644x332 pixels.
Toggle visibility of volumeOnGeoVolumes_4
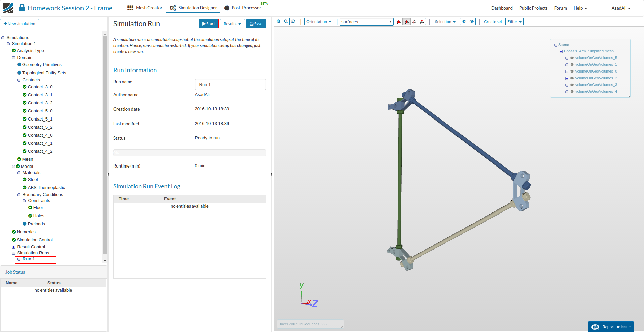pos(572,92)
